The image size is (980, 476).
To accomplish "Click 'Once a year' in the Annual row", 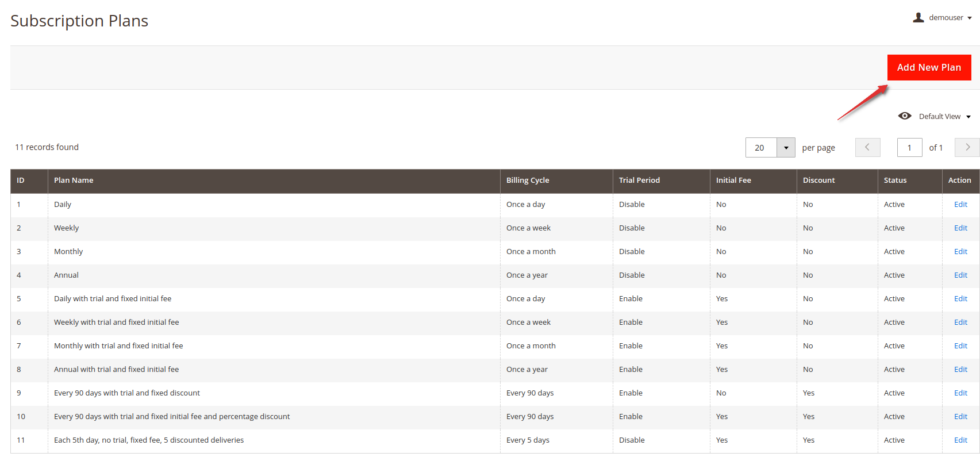I will pos(527,275).
